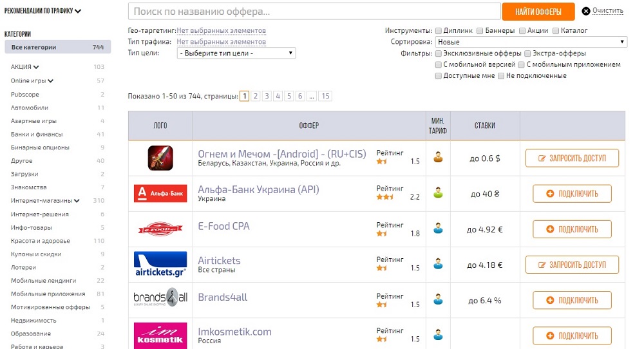
Task: Click the im kosmetik pink logo
Action: point(160,335)
